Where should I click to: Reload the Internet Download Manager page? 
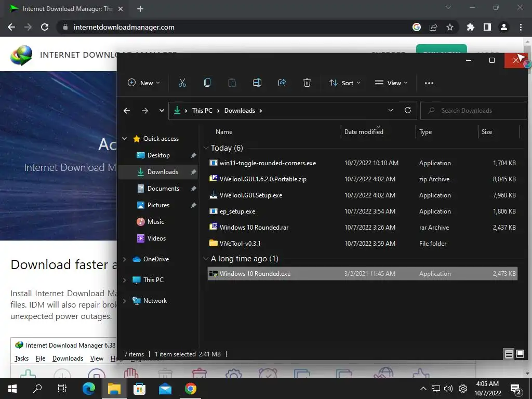point(45,27)
